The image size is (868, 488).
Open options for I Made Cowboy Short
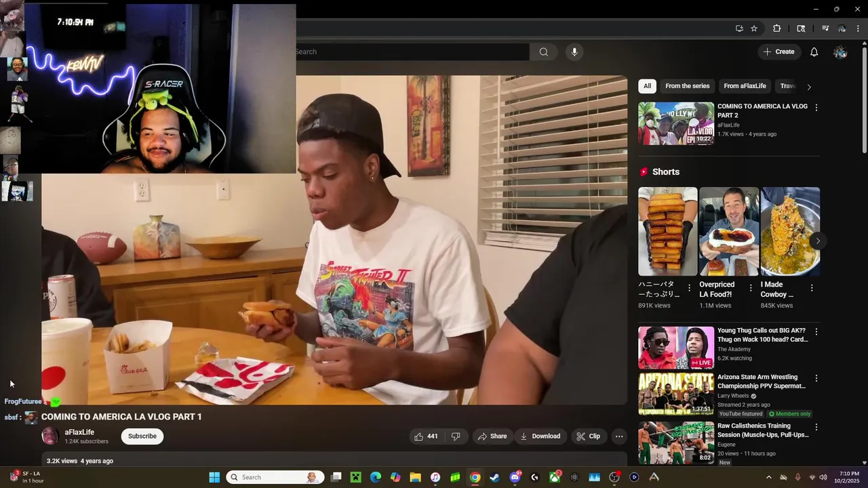click(x=812, y=288)
